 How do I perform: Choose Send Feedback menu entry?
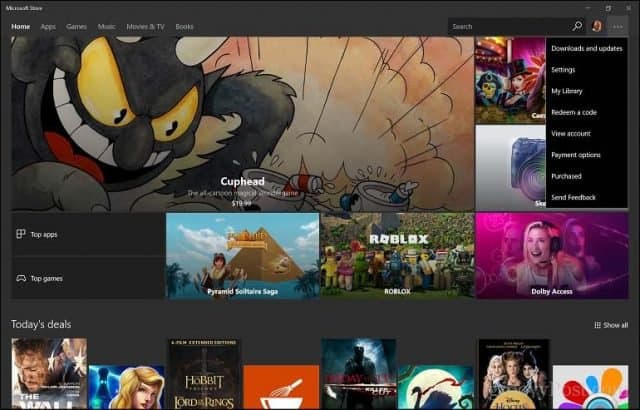point(587,197)
